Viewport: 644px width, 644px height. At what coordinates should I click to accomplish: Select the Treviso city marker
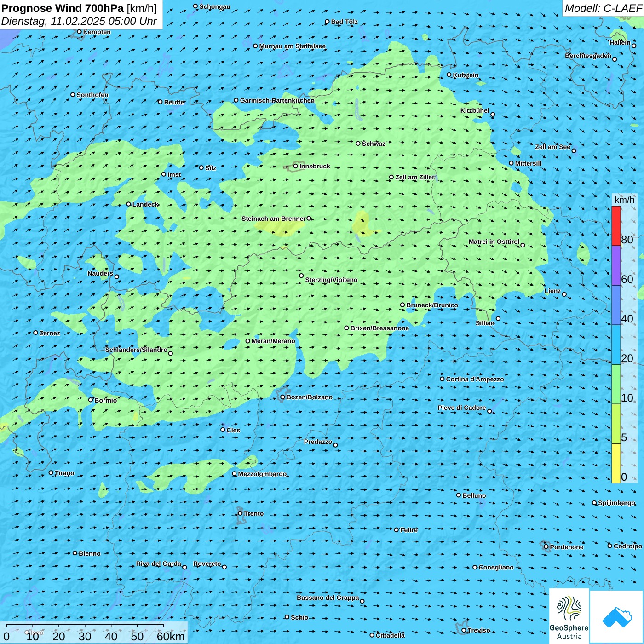pyautogui.click(x=464, y=630)
